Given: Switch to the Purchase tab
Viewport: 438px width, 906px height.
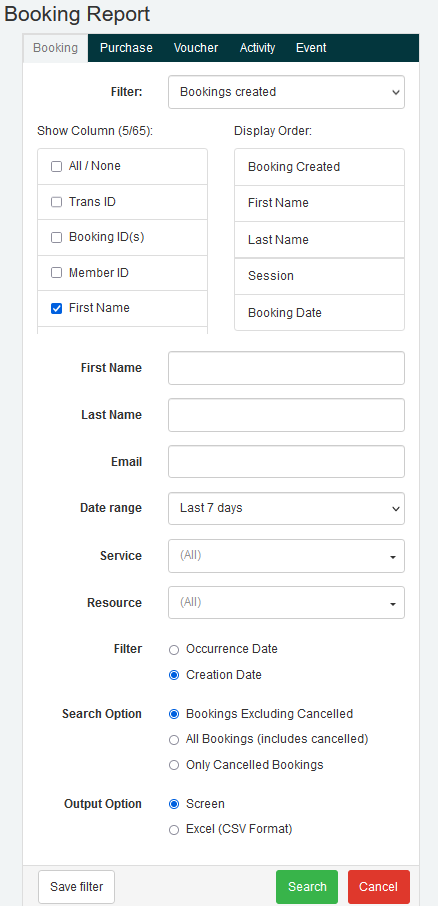Looking at the screenshot, I should click(126, 48).
